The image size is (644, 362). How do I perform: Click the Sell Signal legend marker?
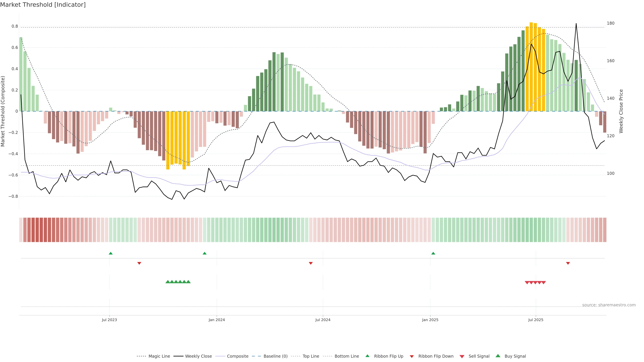[462, 356]
